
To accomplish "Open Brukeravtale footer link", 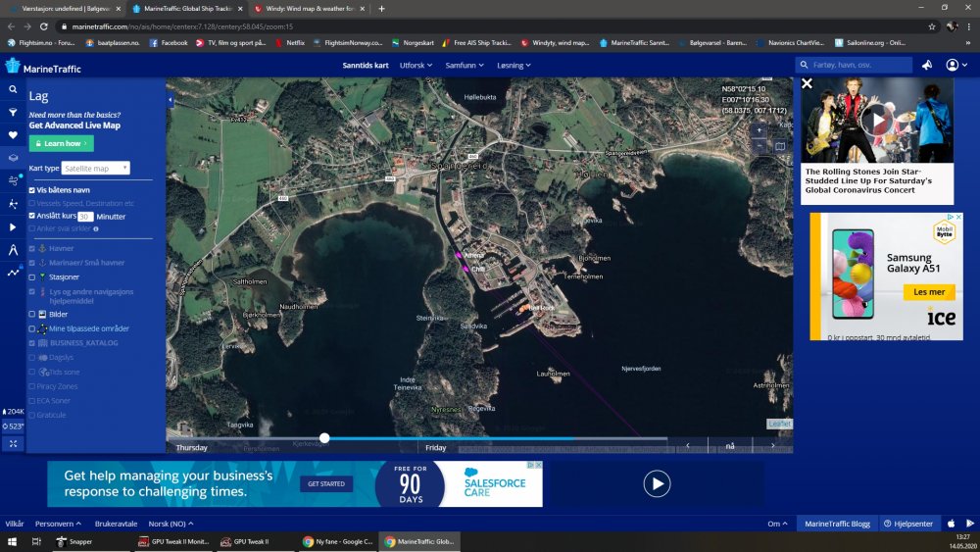I will pos(117,524).
